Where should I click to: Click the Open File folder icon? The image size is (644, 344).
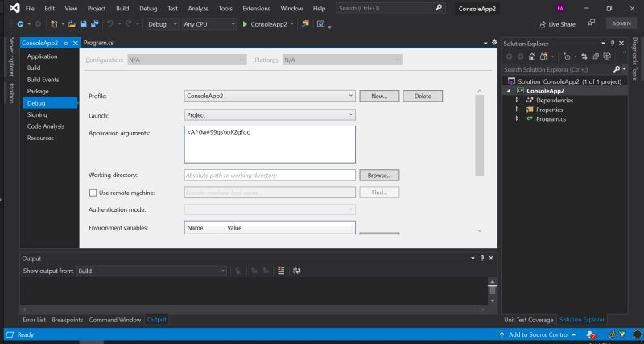point(72,24)
